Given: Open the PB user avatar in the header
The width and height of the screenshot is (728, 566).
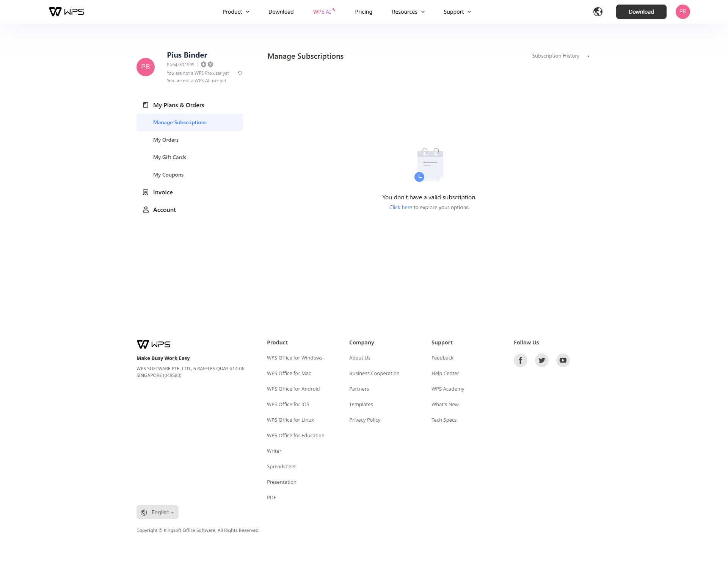Looking at the screenshot, I should [x=682, y=12].
